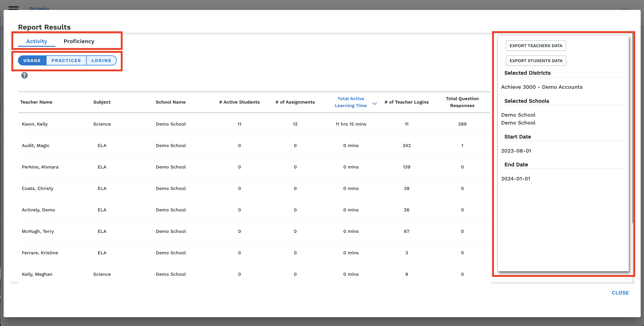Click Science subject in Kelly, Meghan row
The height and width of the screenshot is (326, 644).
pyautogui.click(x=102, y=274)
